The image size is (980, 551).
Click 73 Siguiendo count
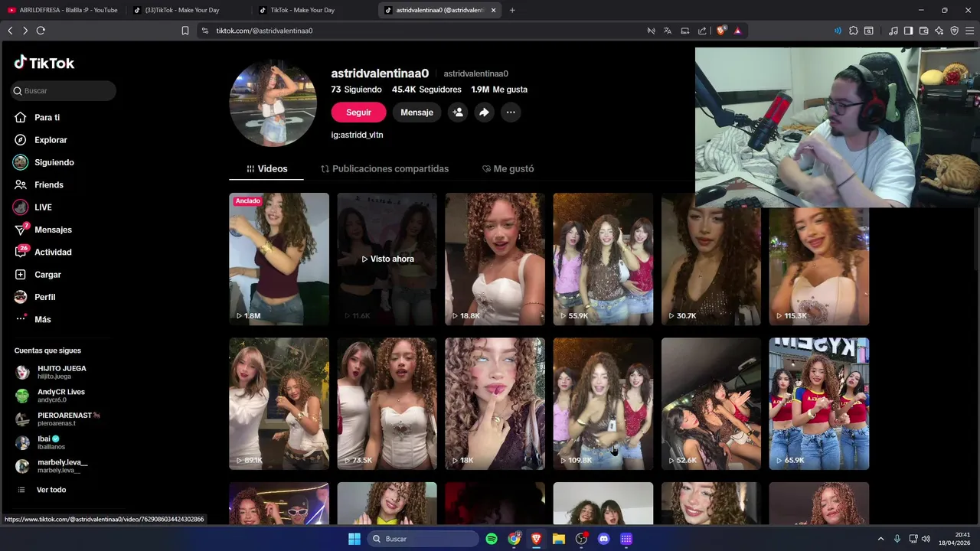(x=356, y=90)
